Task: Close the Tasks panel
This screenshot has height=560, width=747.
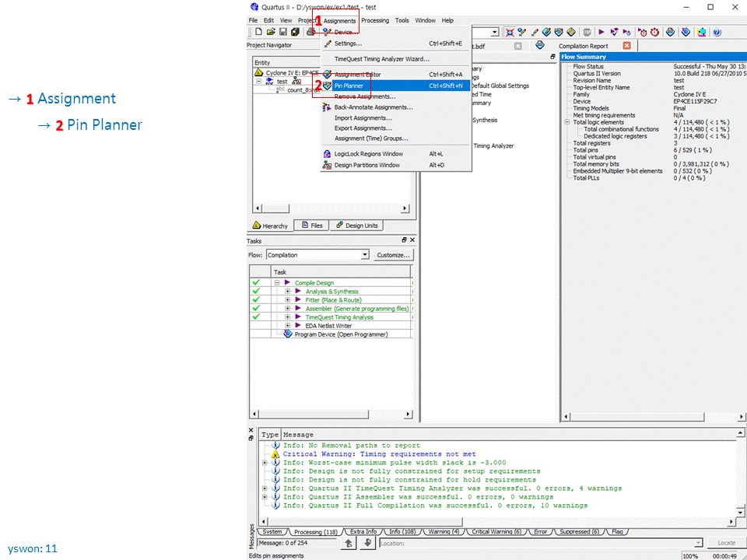Action: 412,240
